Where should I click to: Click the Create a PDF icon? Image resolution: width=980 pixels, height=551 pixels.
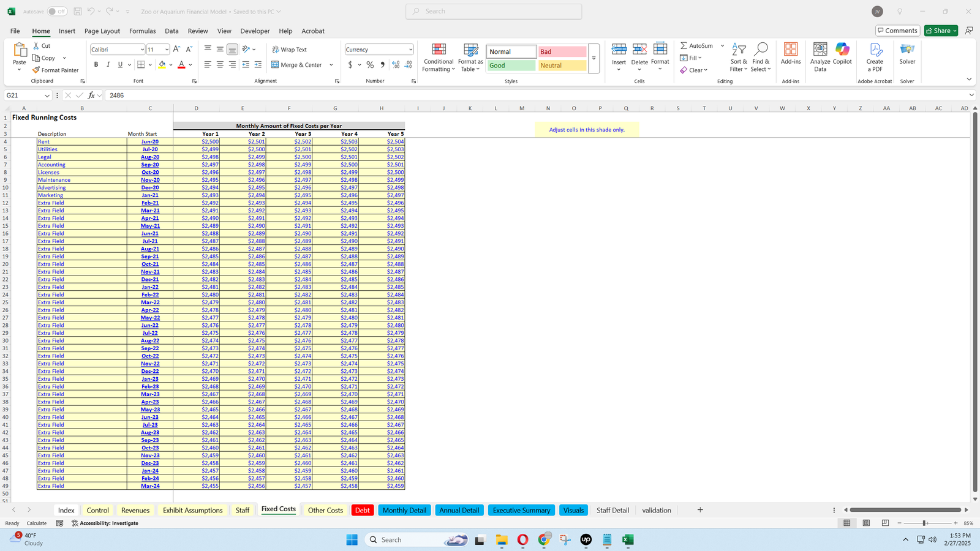[x=875, y=58]
